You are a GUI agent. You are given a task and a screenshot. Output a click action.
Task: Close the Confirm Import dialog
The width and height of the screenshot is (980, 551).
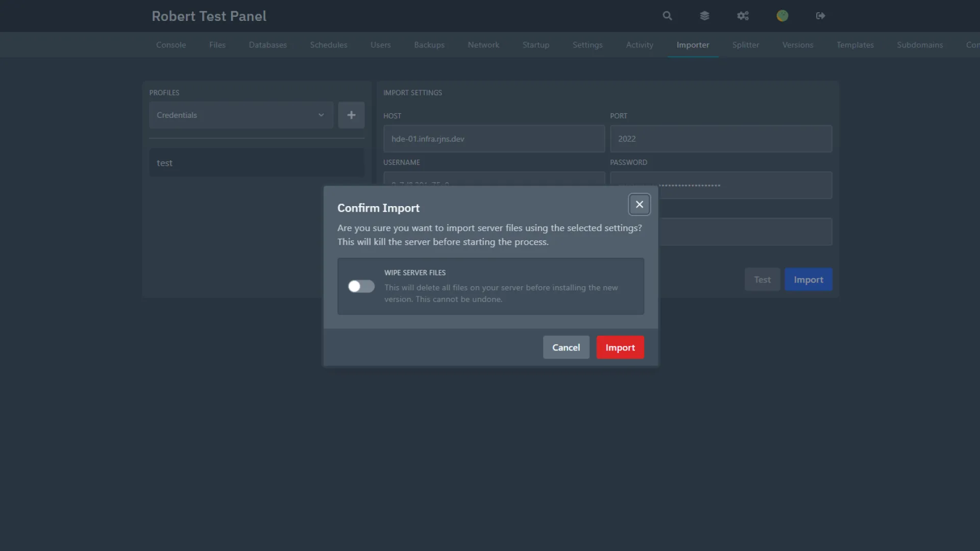click(x=639, y=205)
